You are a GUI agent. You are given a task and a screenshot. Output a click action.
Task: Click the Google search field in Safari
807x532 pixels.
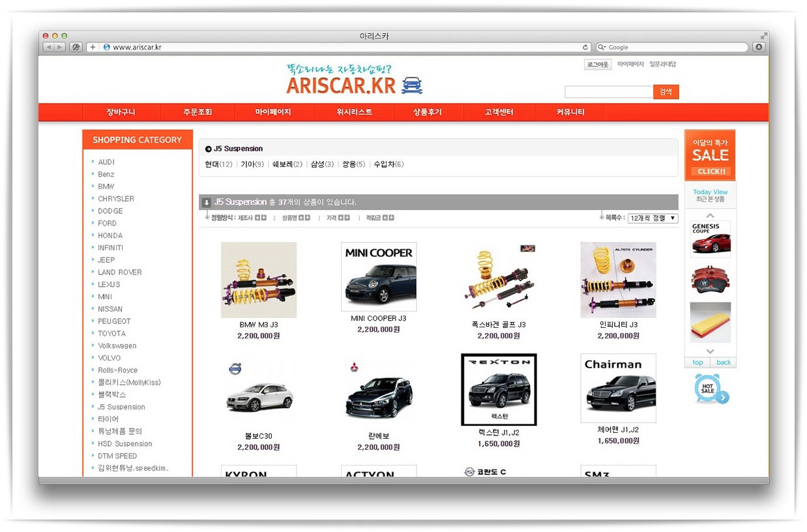coord(672,47)
